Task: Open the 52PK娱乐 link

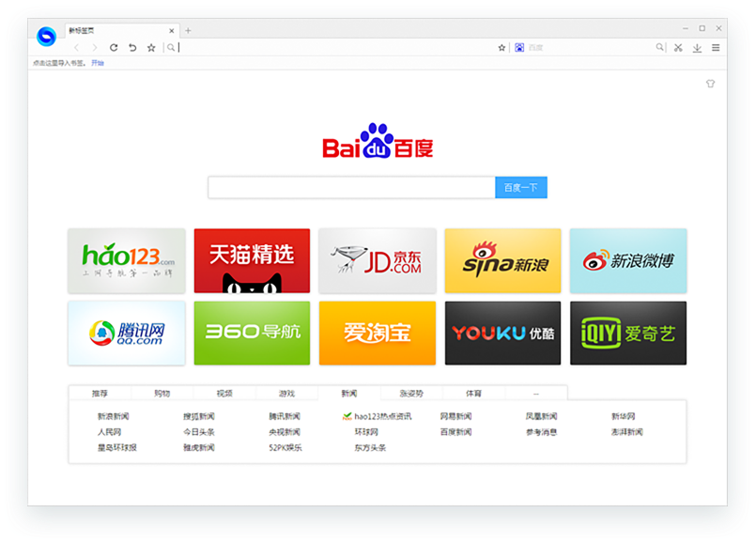Action: pos(285,448)
